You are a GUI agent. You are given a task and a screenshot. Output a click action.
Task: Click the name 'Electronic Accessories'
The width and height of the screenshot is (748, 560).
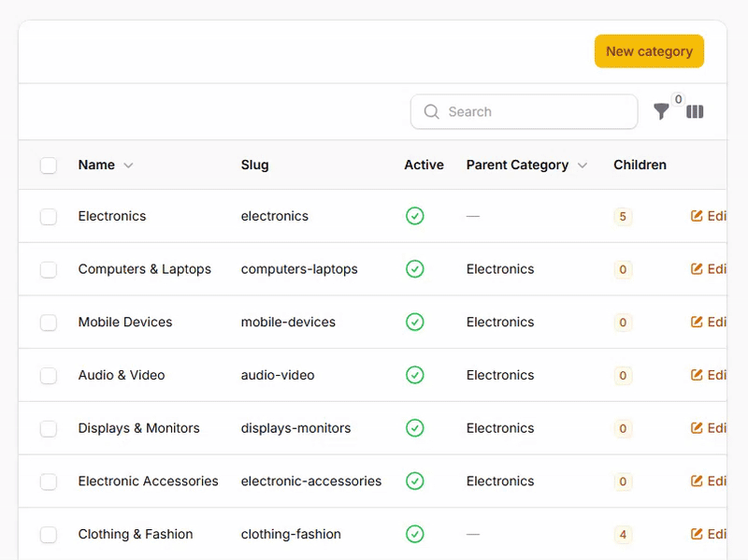[x=149, y=481]
